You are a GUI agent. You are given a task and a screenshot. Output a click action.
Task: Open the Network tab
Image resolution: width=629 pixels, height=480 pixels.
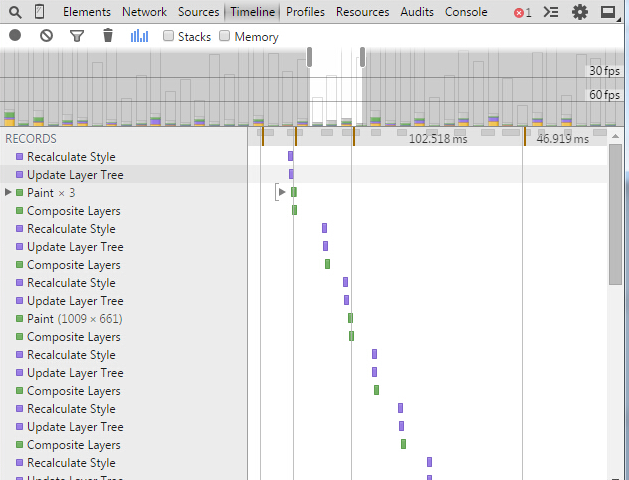[x=144, y=12]
